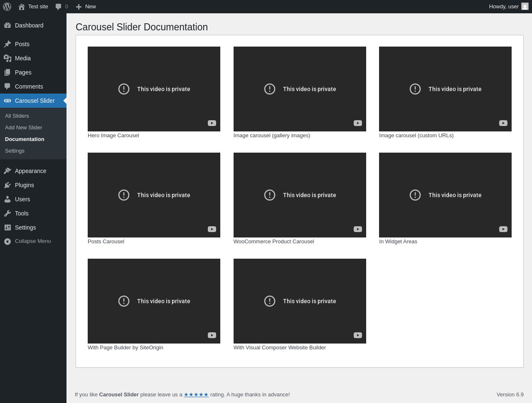Open the Users menu

click(33, 199)
